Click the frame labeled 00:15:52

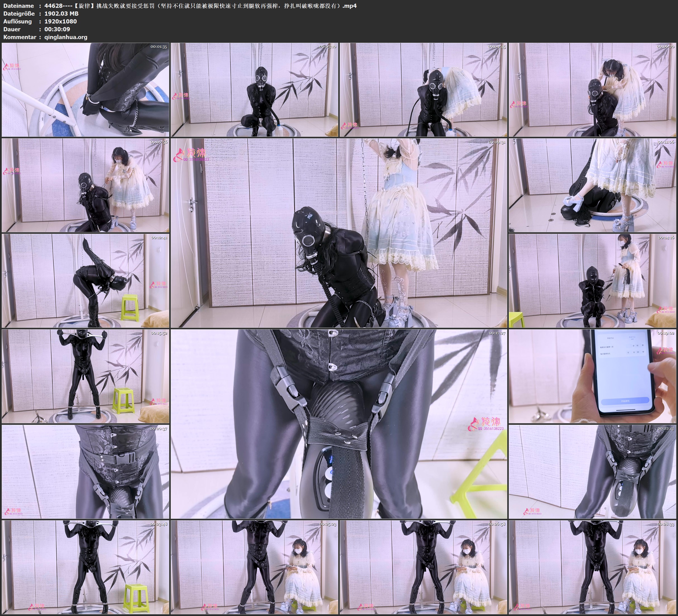coord(85,376)
